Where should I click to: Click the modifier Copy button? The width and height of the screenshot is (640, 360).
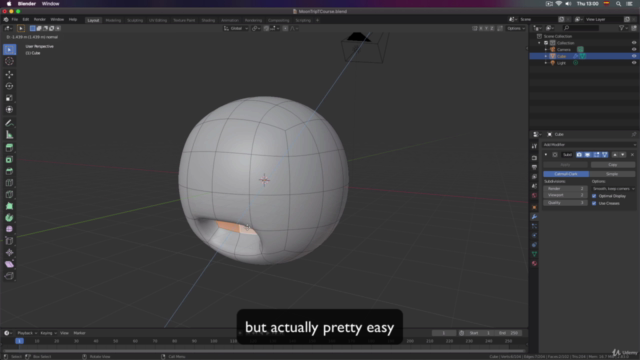pos(613,165)
